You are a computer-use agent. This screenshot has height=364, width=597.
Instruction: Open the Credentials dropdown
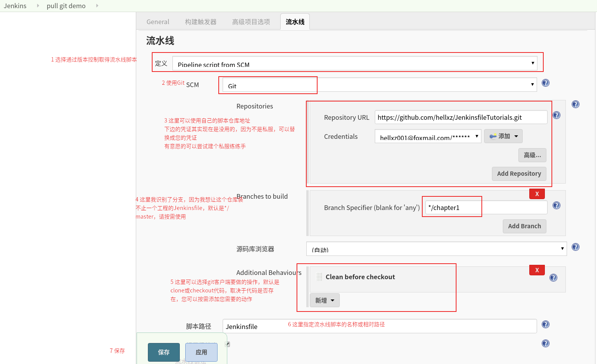tap(428, 136)
